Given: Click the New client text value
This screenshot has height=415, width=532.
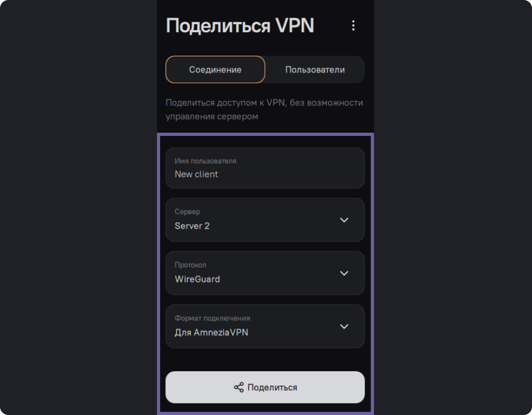Looking at the screenshot, I should click(196, 174).
